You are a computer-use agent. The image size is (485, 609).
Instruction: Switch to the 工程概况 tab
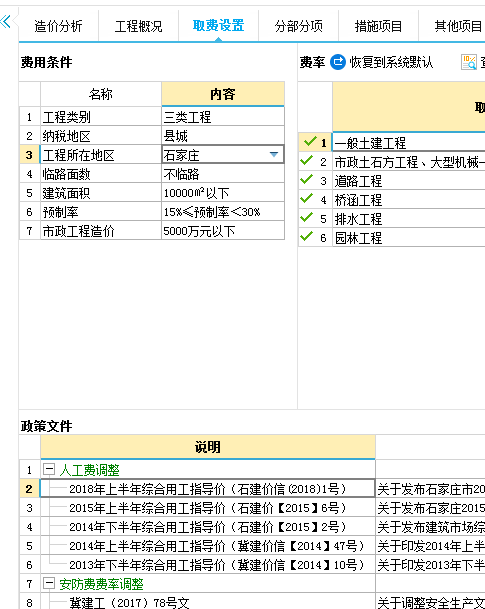pos(139,26)
